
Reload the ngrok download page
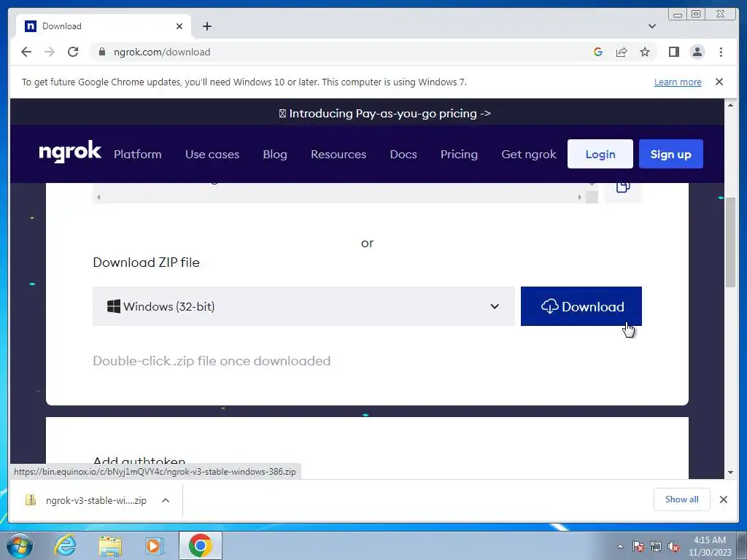tap(73, 52)
